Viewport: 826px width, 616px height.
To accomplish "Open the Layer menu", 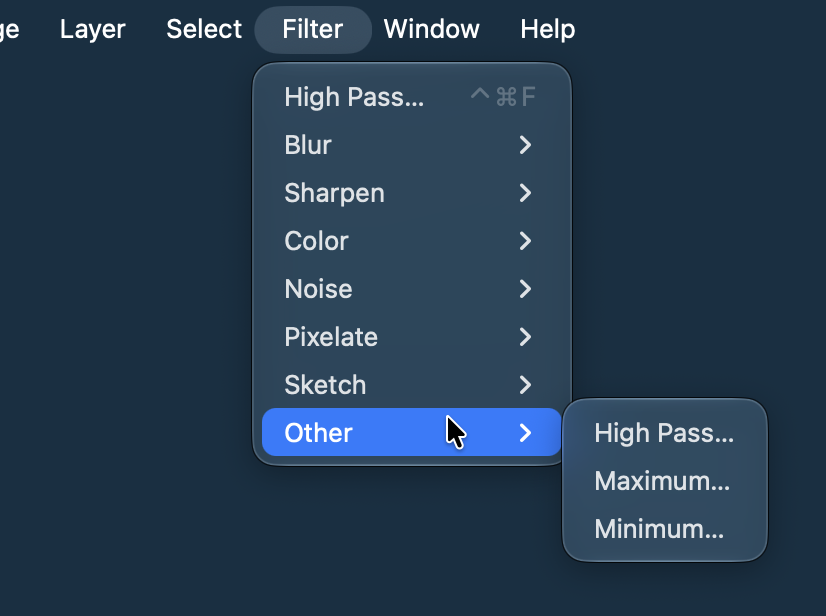I will 92,29.
